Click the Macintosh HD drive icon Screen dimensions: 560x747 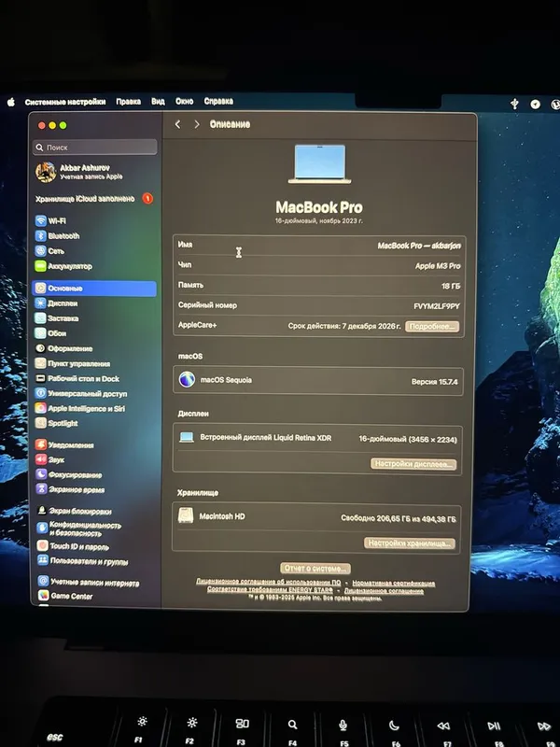coord(185,515)
